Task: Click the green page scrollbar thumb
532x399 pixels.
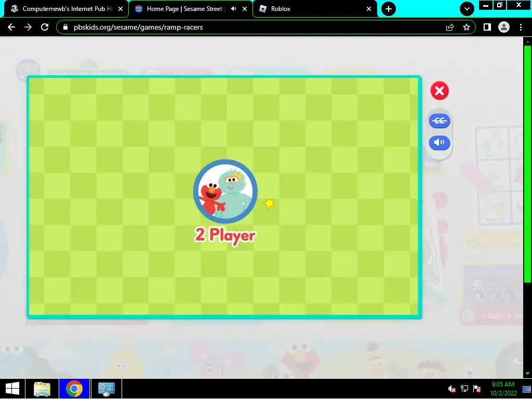Action: click(x=527, y=164)
